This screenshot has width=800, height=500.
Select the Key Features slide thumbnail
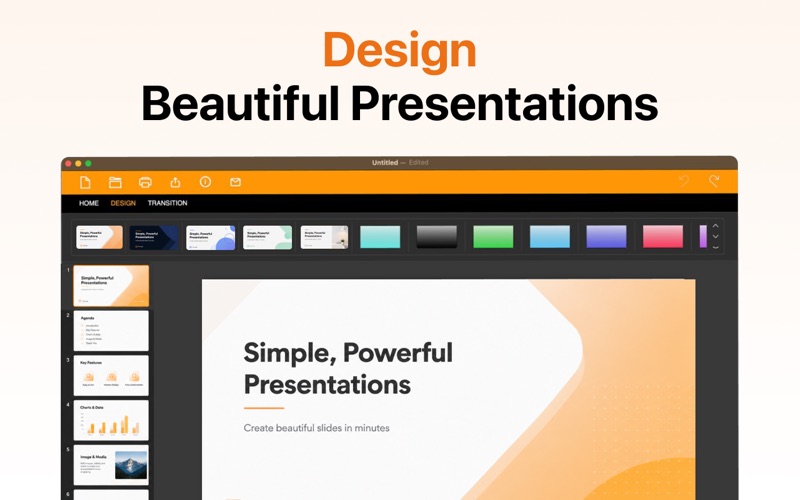111,376
